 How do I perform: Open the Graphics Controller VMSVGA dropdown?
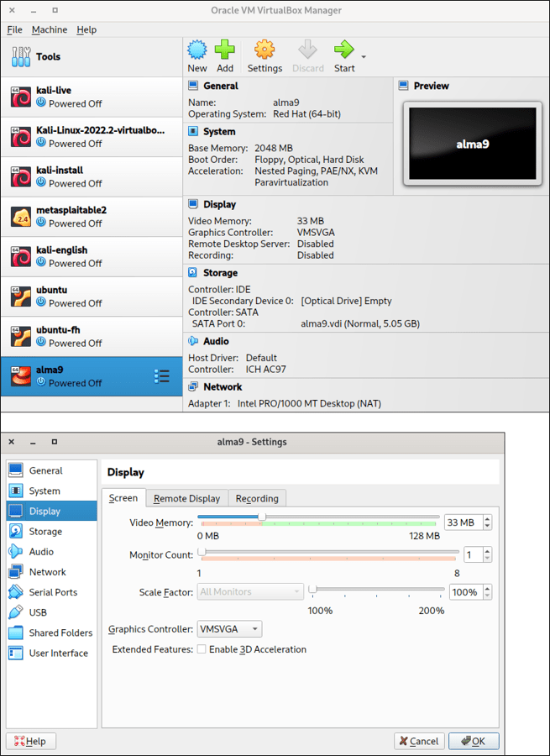tap(229, 629)
